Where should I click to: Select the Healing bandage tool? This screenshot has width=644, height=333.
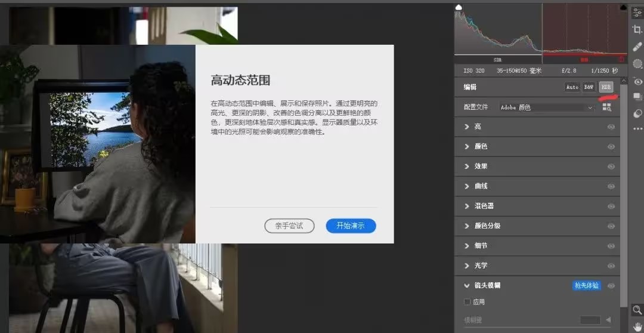pos(637,47)
